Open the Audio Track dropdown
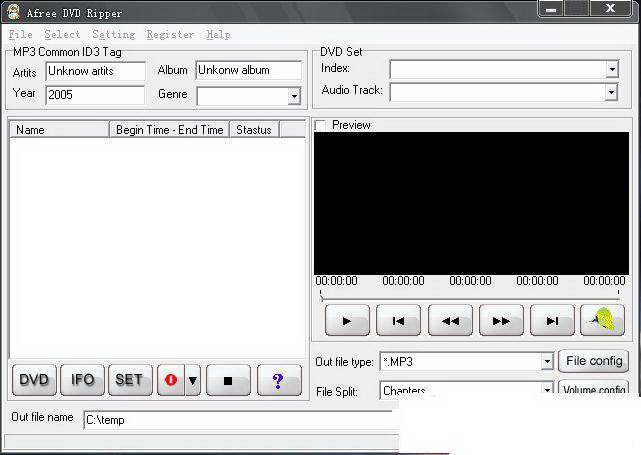 tap(611, 92)
